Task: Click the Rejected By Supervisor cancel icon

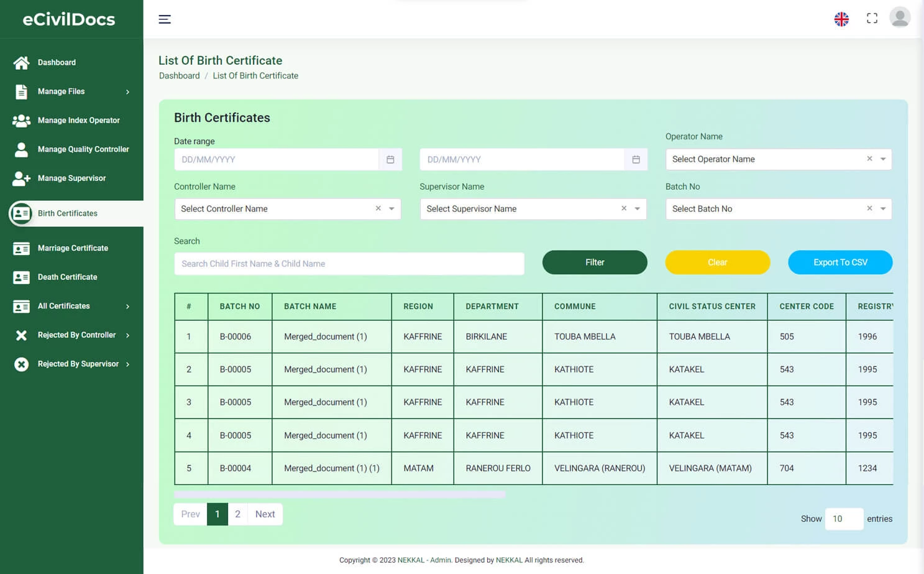Action: (x=21, y=364)
